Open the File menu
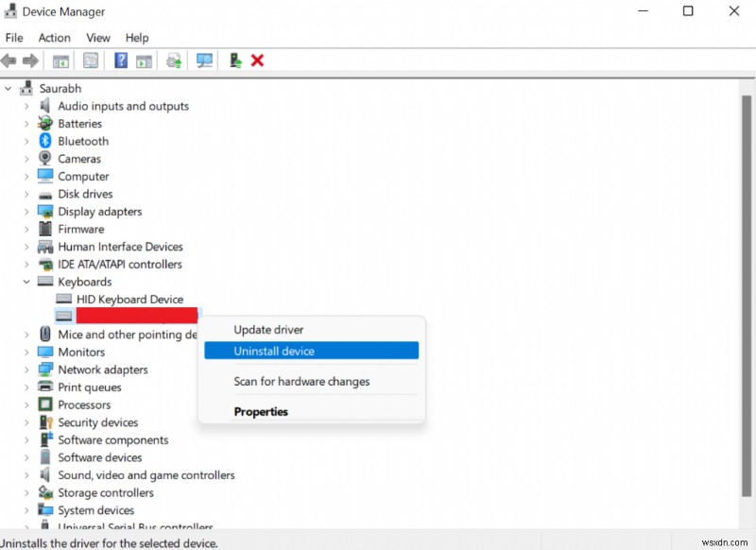 14,38
